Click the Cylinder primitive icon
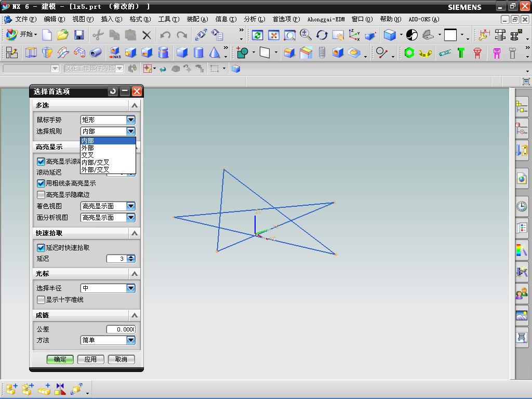532x399 pixels. tap(198, 52)
